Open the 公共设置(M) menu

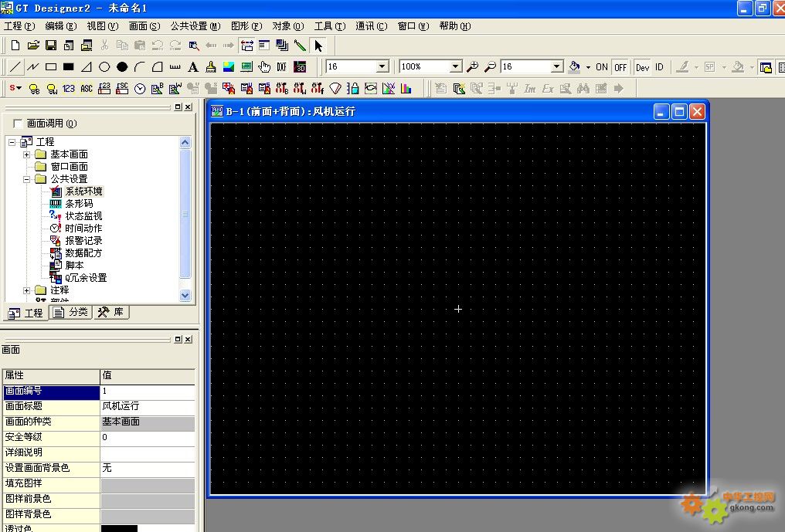click(x=195, y=26)
